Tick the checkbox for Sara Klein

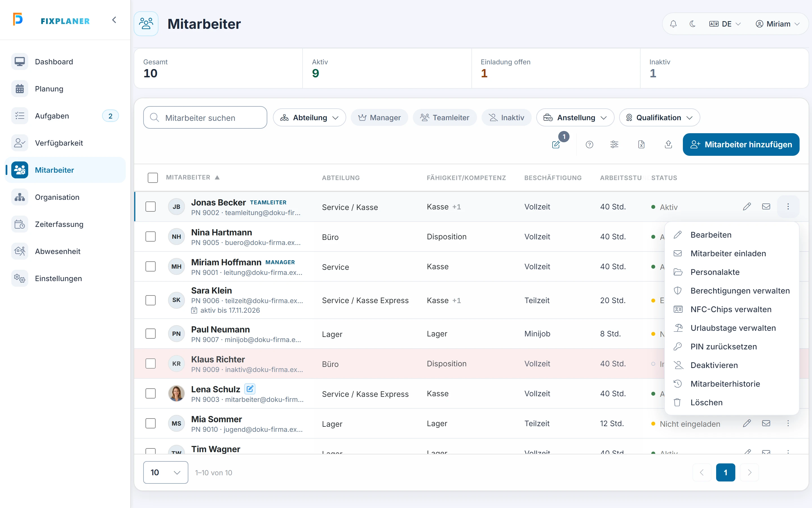pos(151,300)
